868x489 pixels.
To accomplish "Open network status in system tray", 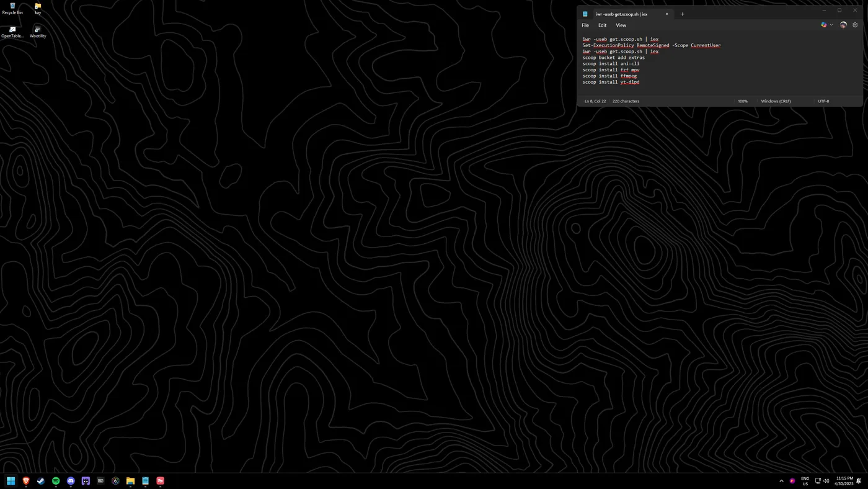I will pos(818,481).
